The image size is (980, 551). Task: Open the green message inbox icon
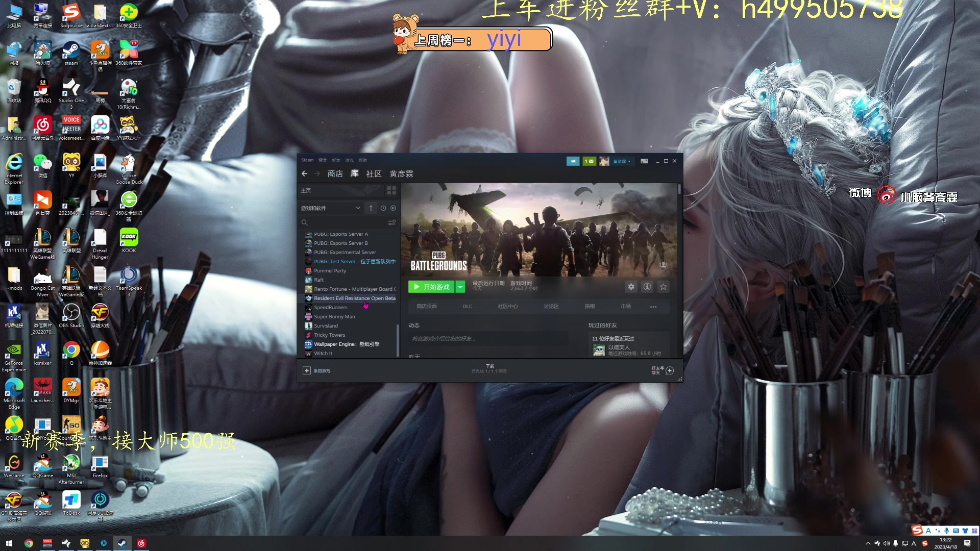(589, 161)
